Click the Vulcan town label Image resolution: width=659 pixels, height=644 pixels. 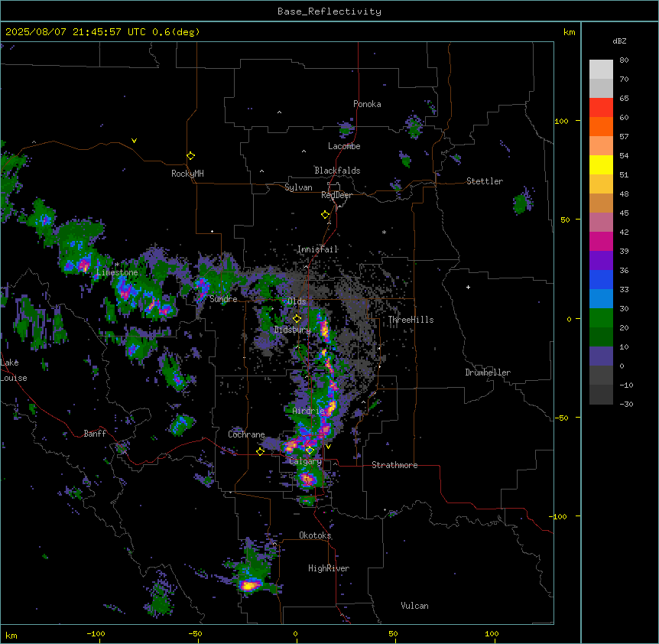click(415, 606)
